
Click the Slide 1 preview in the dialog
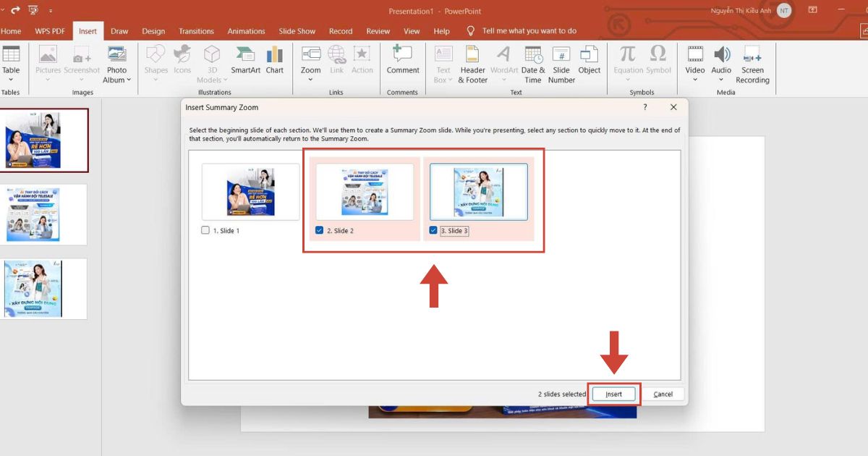(x=250, y=192)
